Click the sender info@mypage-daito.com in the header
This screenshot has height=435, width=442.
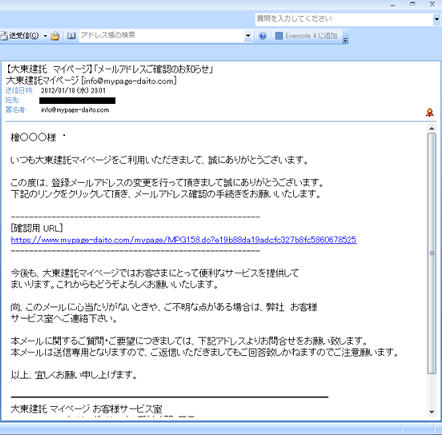128,81
